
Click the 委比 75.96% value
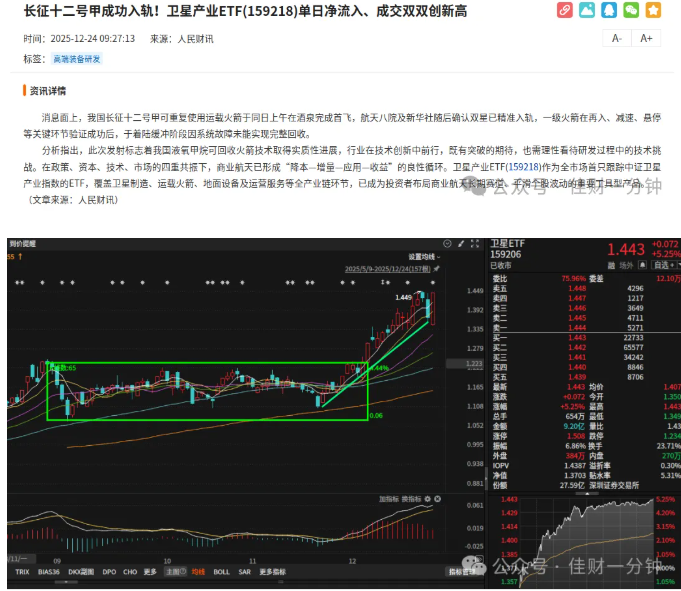point(573,278)
